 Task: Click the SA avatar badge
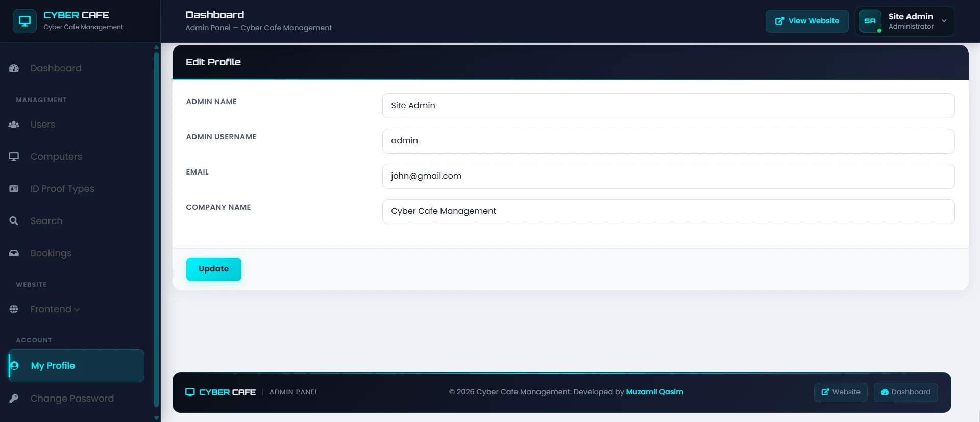870,21
